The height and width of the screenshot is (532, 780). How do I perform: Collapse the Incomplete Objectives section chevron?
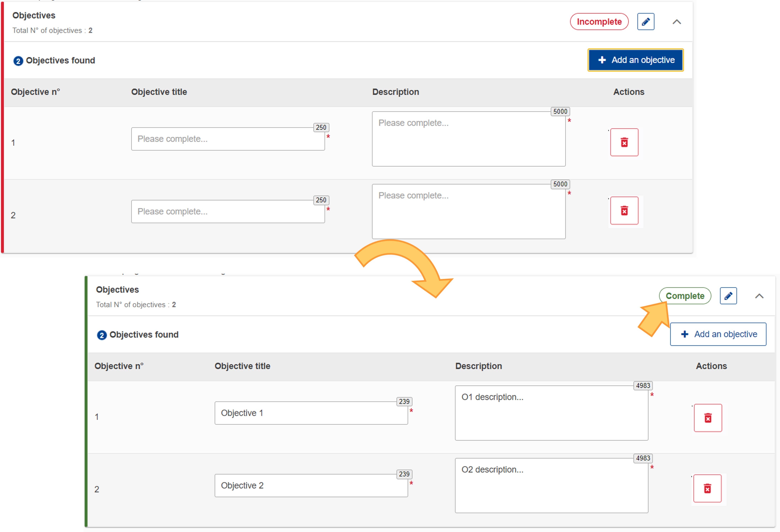click(x=677, y=22)
